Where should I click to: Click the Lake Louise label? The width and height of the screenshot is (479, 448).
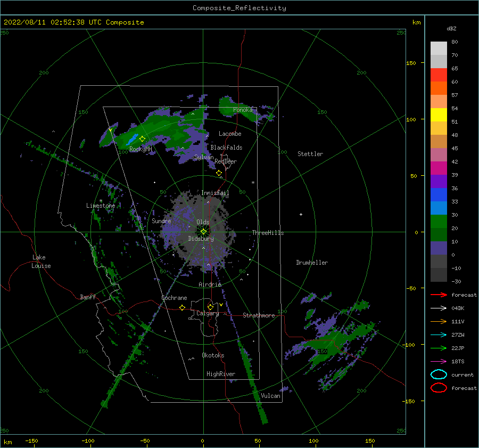pyautogui.click(x=41, y=262)
